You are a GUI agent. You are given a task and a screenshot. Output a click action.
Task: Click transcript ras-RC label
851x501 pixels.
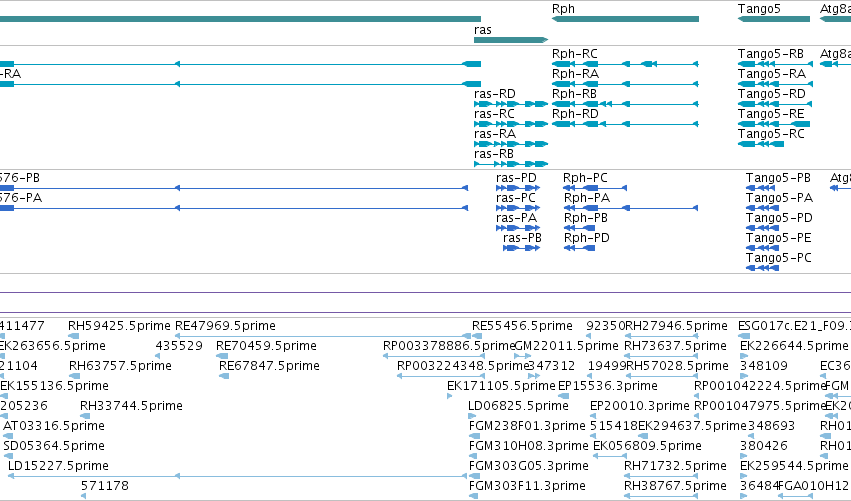point(494,114)
